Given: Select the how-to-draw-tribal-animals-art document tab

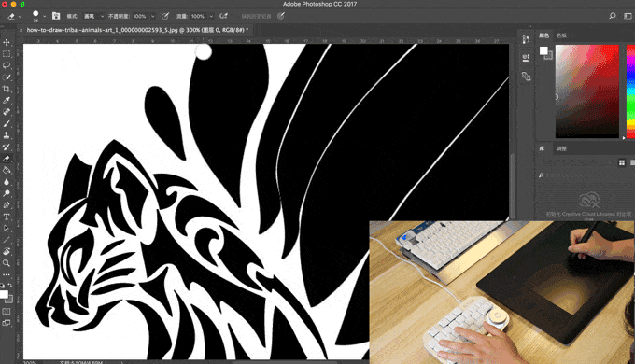Looking at the screenshot, I should [x=137, y=30].
